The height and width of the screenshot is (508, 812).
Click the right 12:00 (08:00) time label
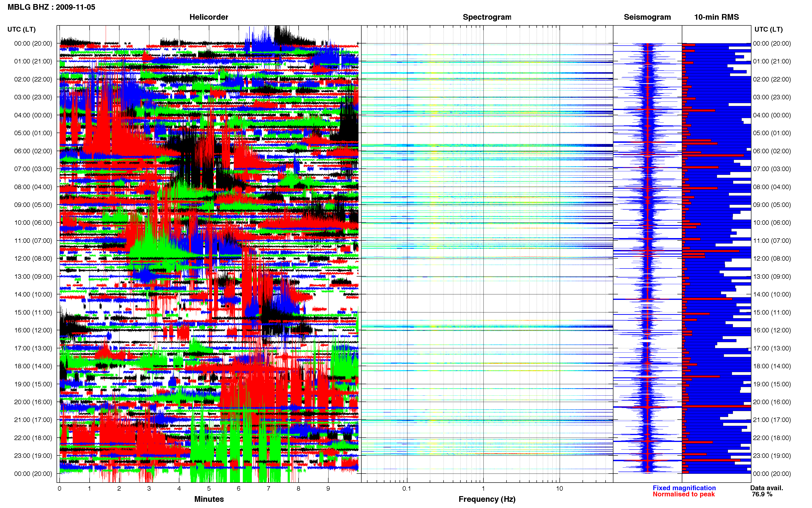coord(772,258)
